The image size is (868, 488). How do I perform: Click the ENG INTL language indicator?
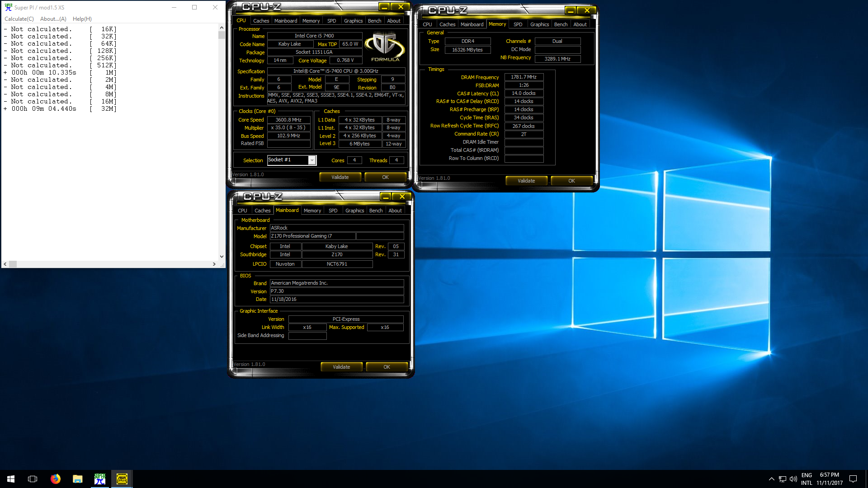point(807,479)
